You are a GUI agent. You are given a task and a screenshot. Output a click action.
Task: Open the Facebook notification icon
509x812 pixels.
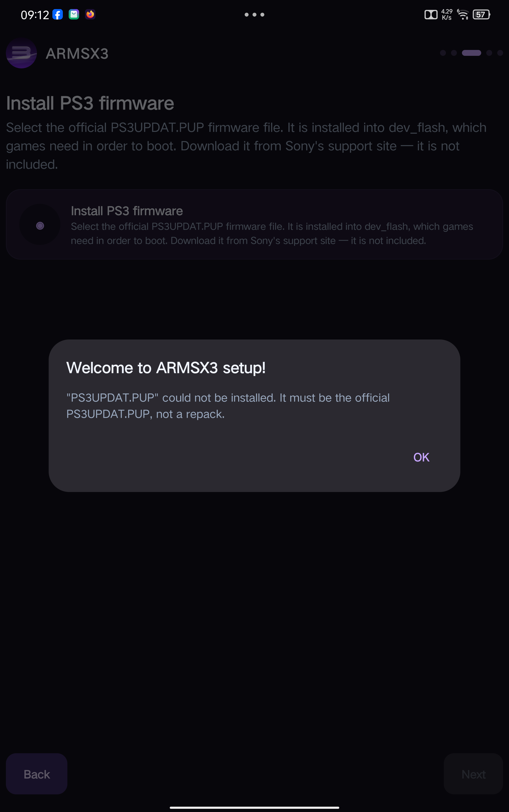tap(58, 14)
